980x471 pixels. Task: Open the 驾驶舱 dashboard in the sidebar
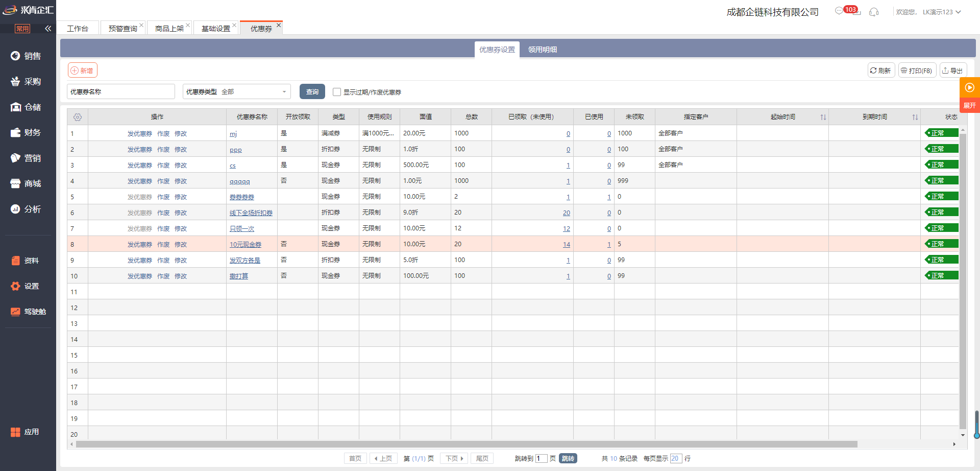29,312
